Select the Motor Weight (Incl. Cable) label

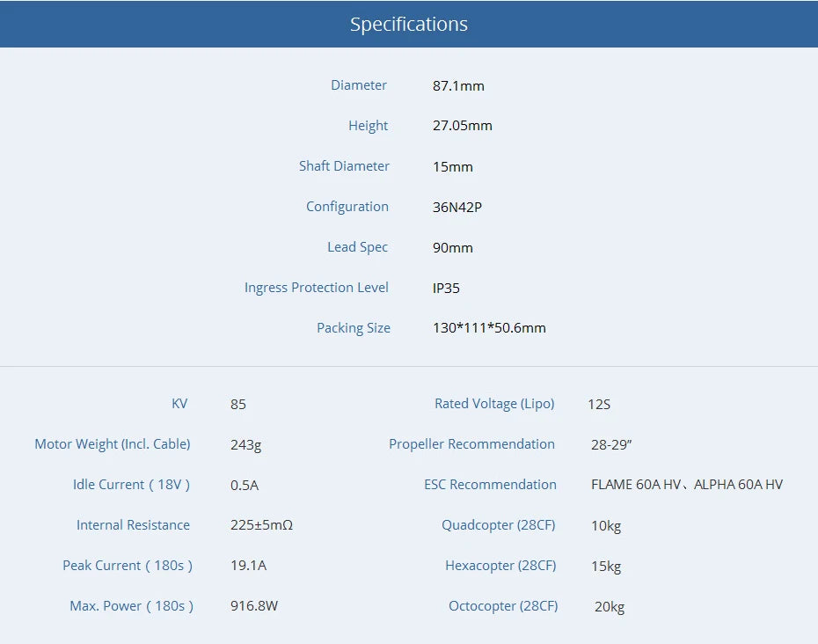tap(113, 443)
